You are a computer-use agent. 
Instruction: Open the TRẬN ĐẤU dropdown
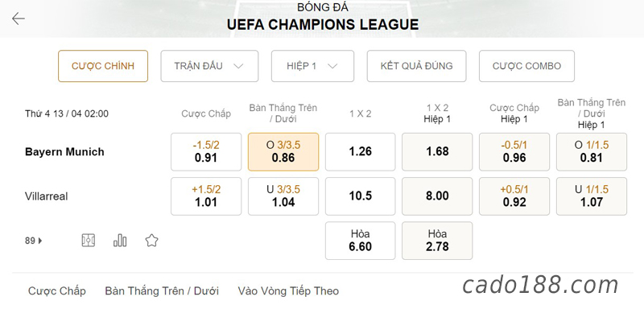point(209,66)
